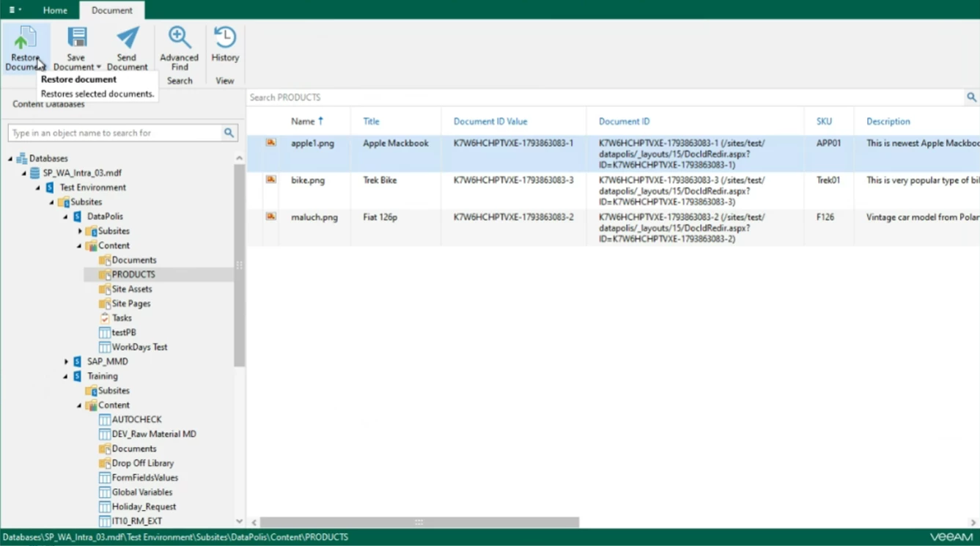The height and width of the screenshot is (546, 980).
Task: Click the Restore Document icon
Action: pyautogui.click(x=25, y=38)
